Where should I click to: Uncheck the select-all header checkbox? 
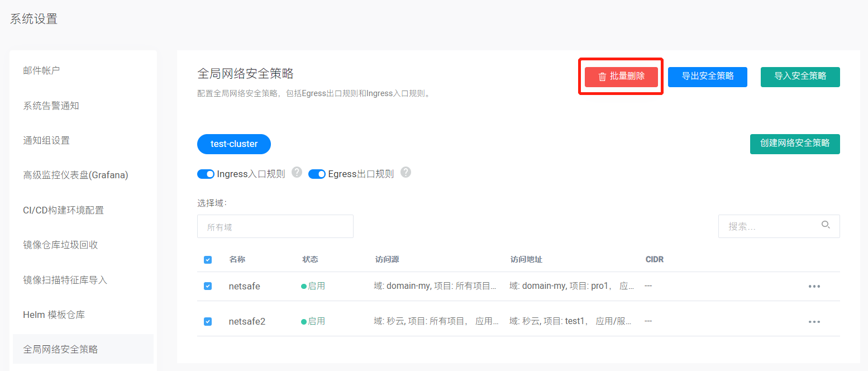coord(208,260)
